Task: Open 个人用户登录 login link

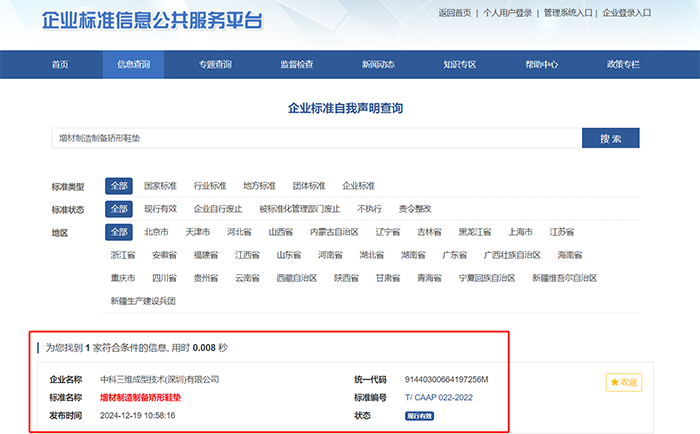Action: [507, 13]
